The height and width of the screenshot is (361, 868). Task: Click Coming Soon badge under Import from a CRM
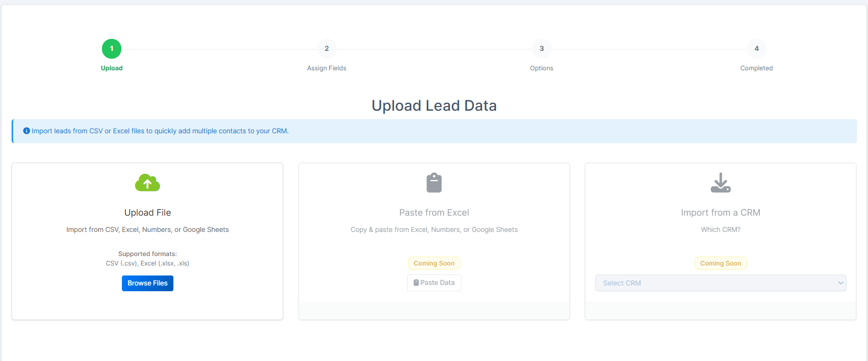(720, 263)
